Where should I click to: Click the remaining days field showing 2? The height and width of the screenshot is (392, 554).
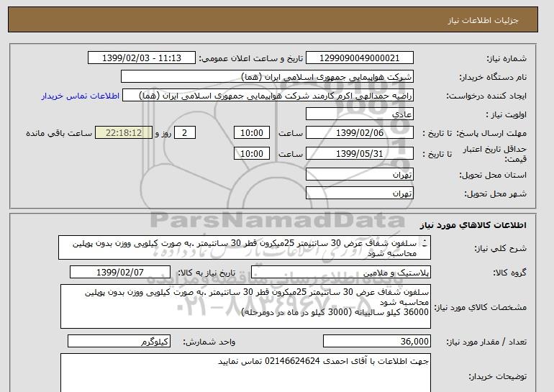point(184,133)
